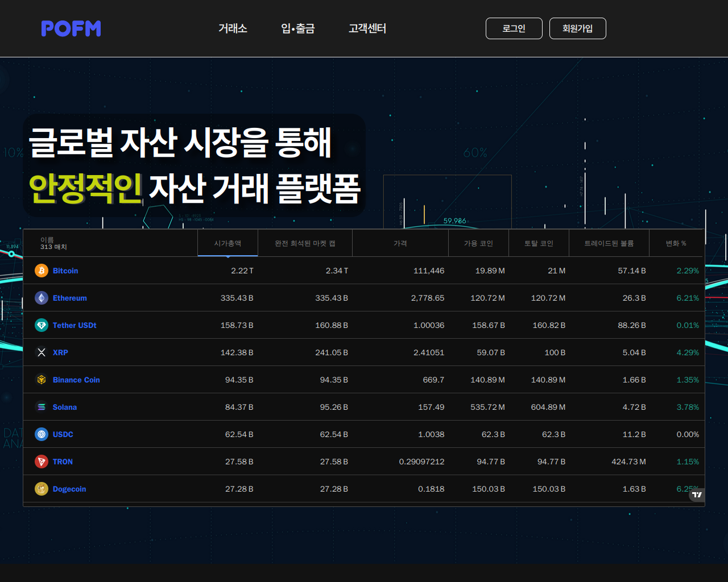Viewport: 728px width, 582px height.
Task: Click the XRP coin icon
Action: tap(42, 352)
